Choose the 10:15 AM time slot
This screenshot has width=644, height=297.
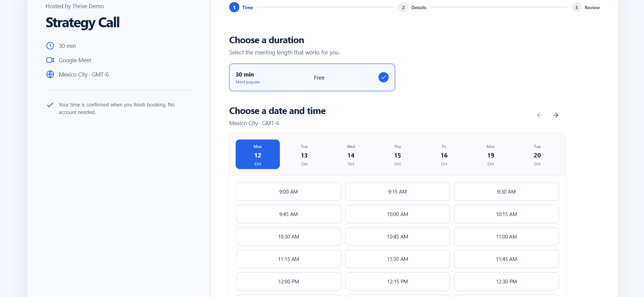tap(506, 214)
